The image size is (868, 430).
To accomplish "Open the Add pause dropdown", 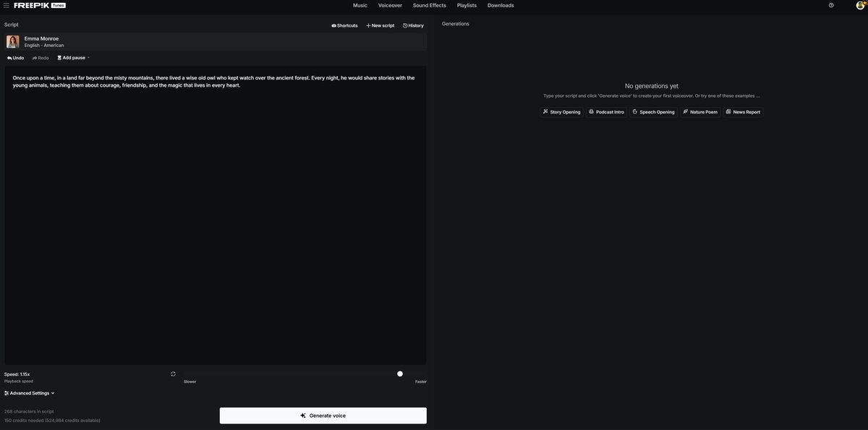I will pos(73,58).
